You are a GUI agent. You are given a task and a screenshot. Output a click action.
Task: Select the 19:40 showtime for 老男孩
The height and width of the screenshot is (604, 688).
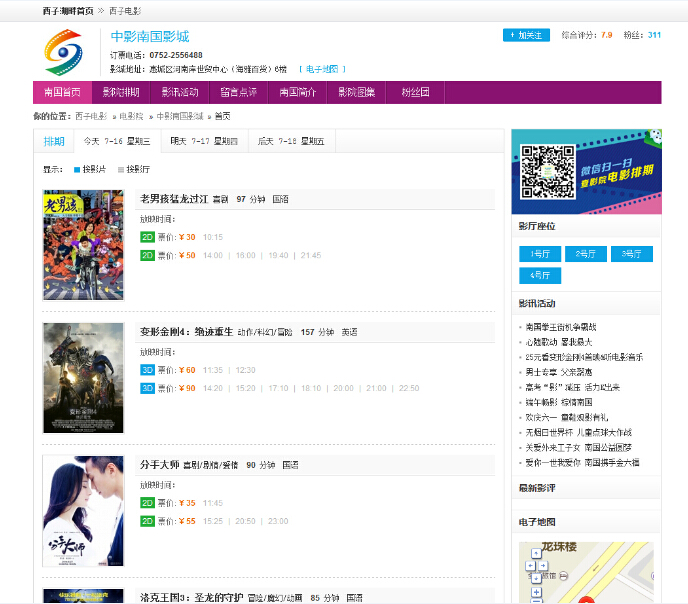278,255
